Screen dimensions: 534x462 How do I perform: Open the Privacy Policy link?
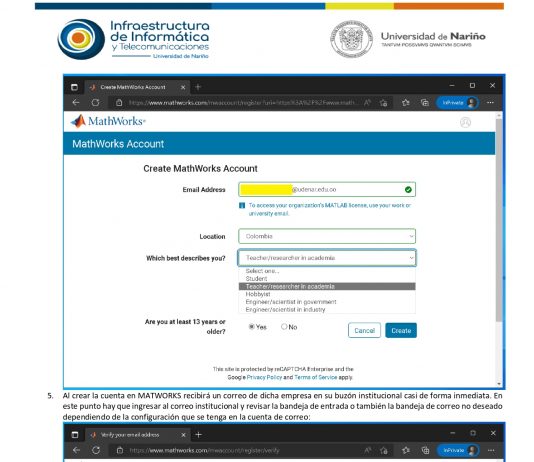[x=264, y=377]
